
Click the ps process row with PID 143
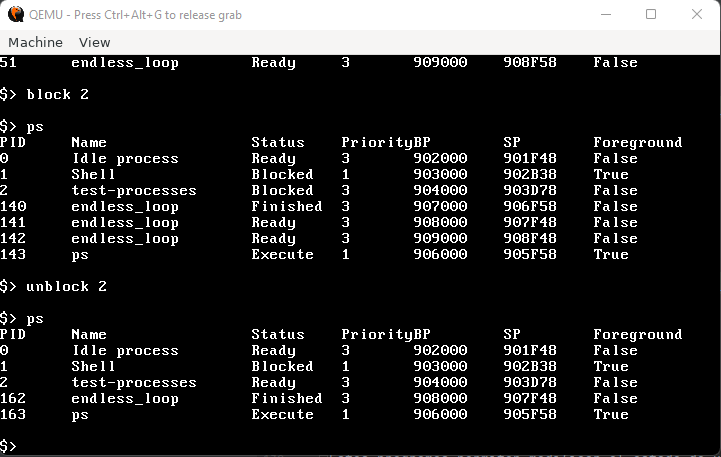pos(80,254)
